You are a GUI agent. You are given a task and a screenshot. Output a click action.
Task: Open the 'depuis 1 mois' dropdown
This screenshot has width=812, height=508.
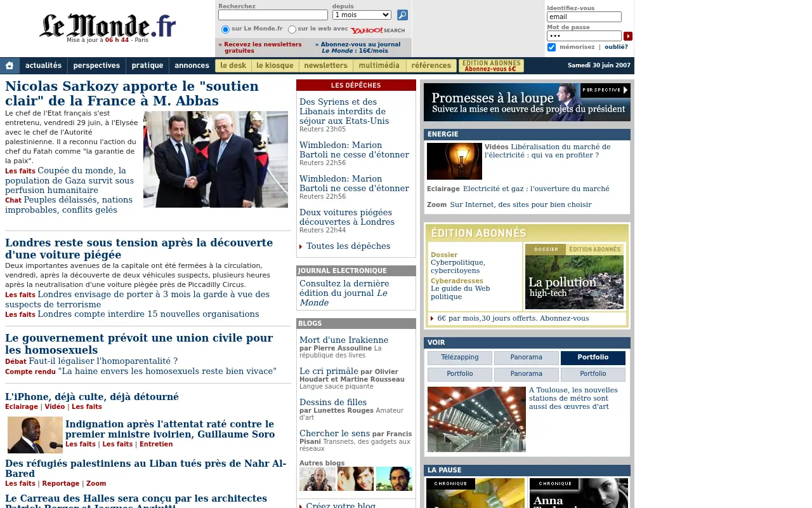(362, 15)
